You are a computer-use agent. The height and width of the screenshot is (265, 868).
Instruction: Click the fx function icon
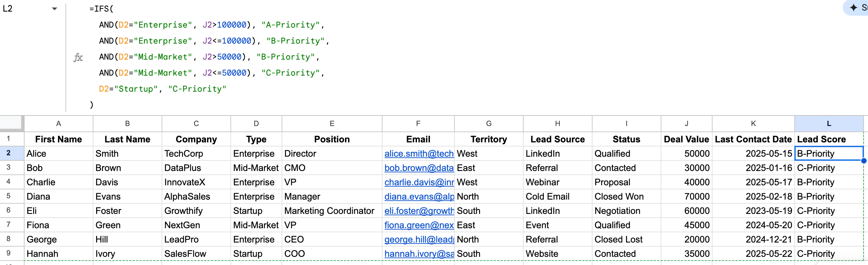click(x=78, y=57)
